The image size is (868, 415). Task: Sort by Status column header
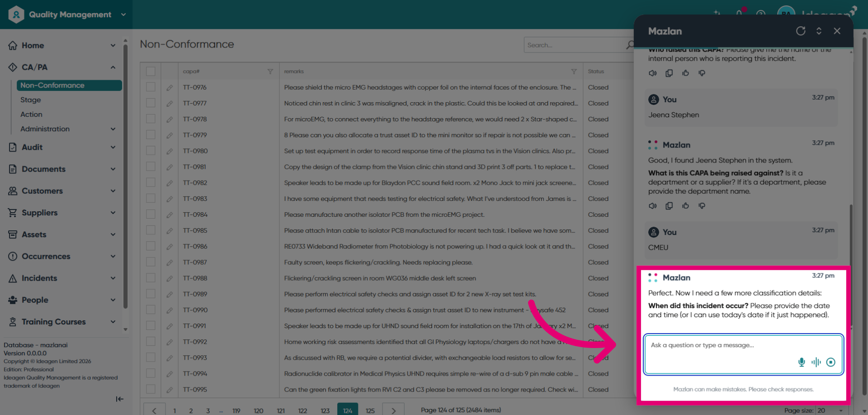pos(596,72)
